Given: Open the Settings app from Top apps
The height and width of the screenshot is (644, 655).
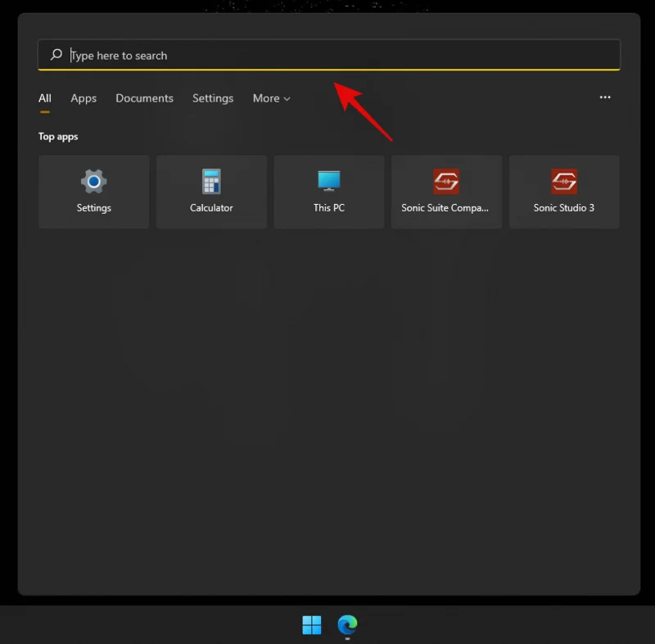Looking at the screenshot, I should coord(93,191).
